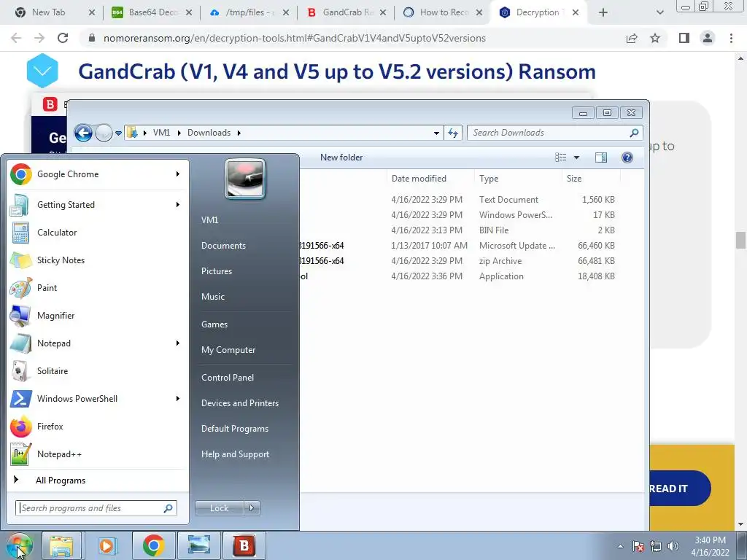Open Chrome three-dot menu
The height and width of the screenshot is (560, 747).
click(731, 38)
